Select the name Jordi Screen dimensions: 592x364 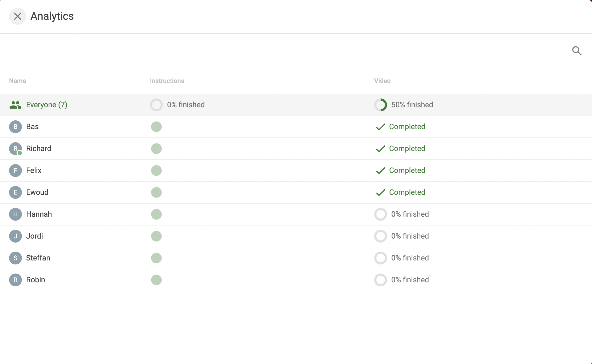(34, 236)
